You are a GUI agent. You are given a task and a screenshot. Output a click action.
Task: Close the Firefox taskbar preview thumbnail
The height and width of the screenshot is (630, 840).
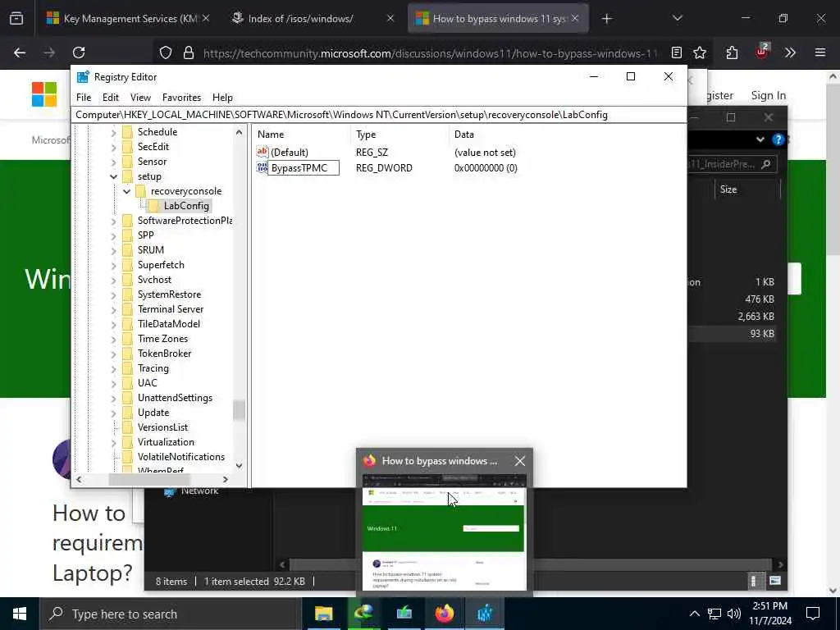(x=519, y=461)
